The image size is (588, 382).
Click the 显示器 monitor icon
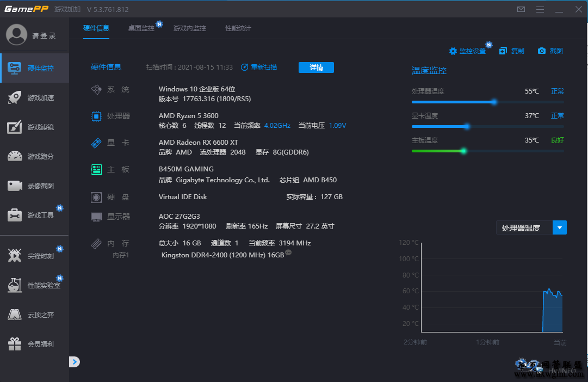[96, 217]
